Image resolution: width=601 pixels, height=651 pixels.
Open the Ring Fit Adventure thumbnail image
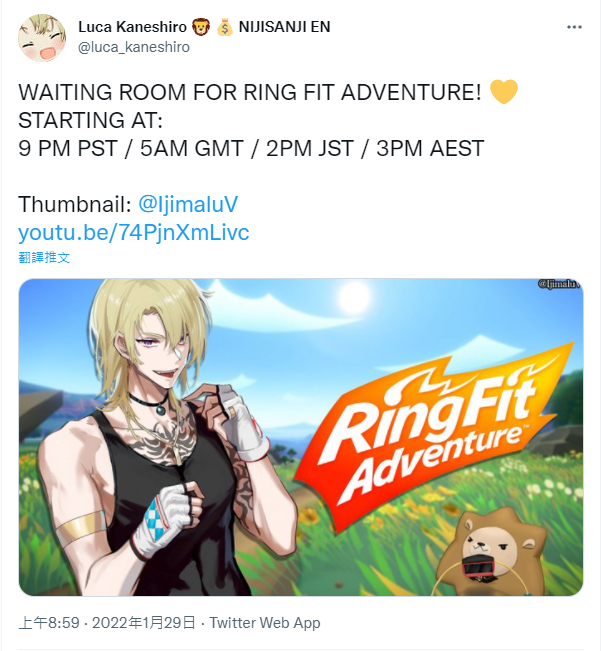click(301, 437)
